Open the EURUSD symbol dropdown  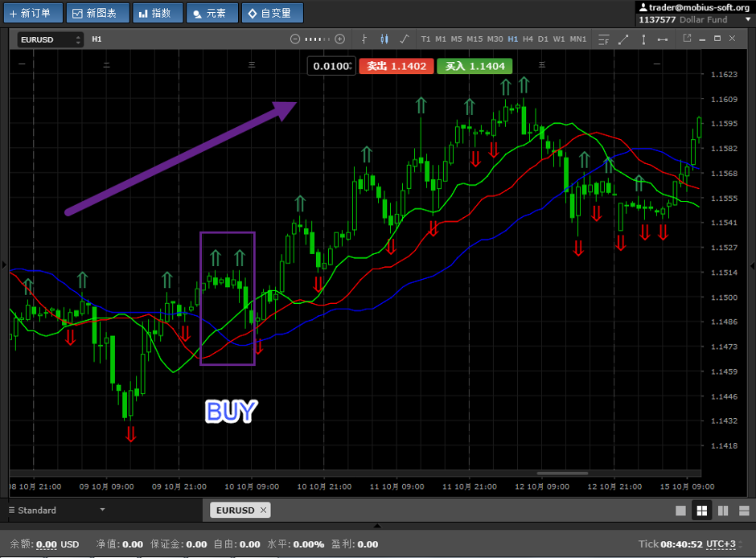pos(51,39)
